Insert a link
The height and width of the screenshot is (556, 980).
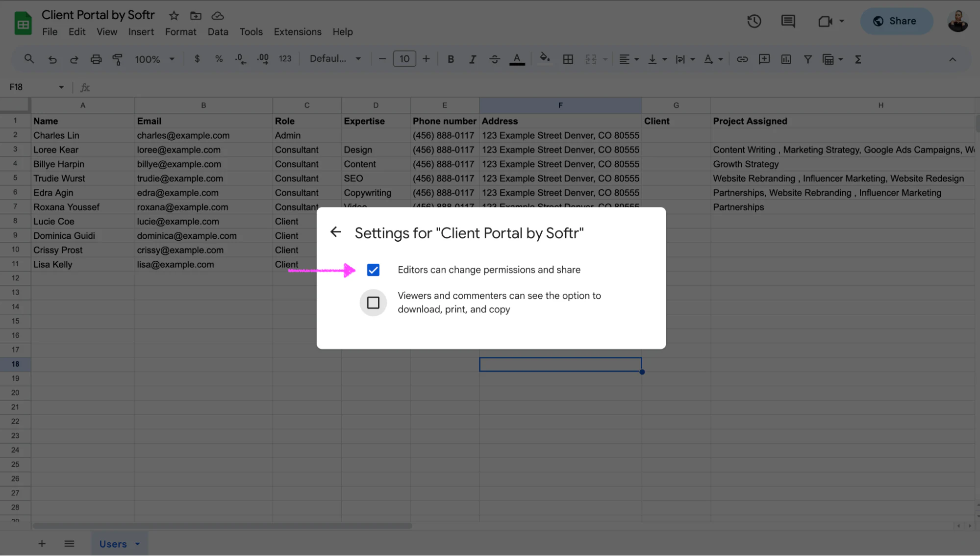click(742, 59)
